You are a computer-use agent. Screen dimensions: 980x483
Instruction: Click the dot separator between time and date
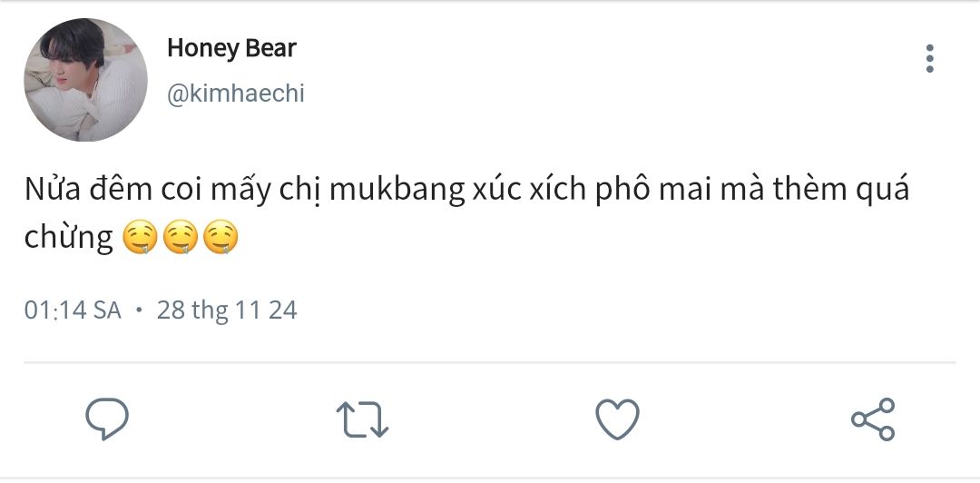coord(139,310)
